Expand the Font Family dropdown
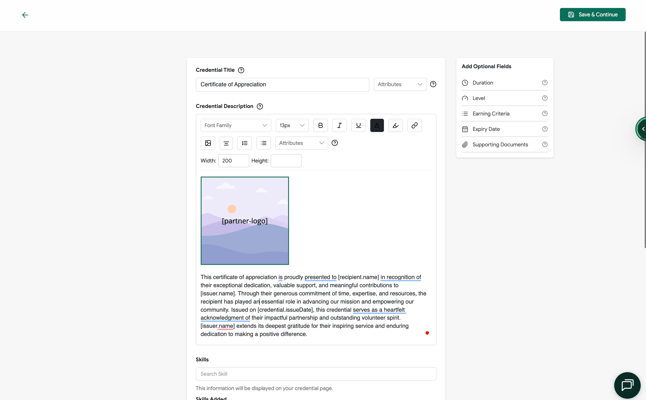The width and height of the screenshot is (646, 400). 236,125
